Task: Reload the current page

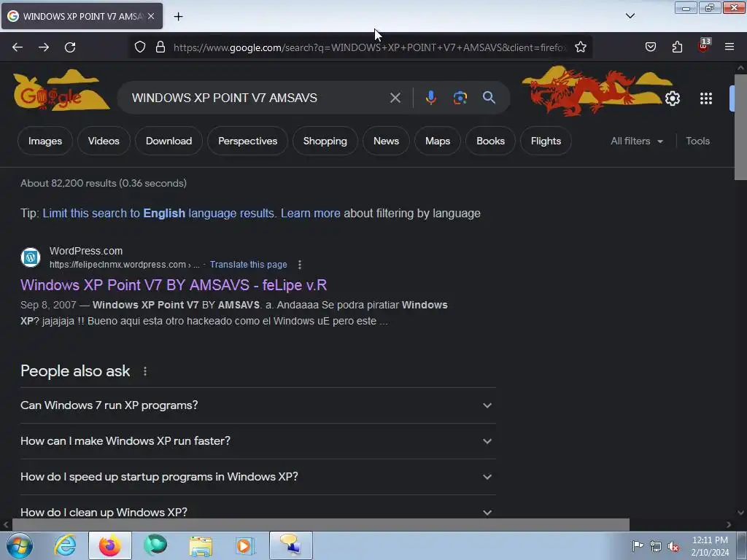Action: point(70,47)
